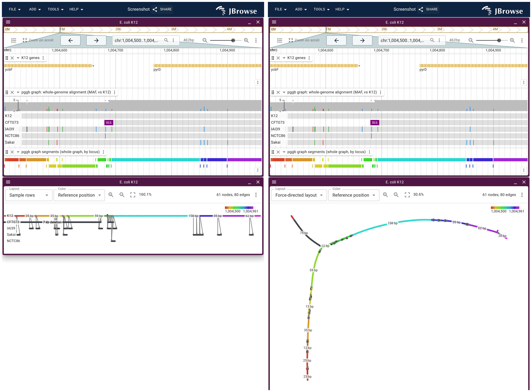Collapse K12 genes track in left window

(18, 58)
